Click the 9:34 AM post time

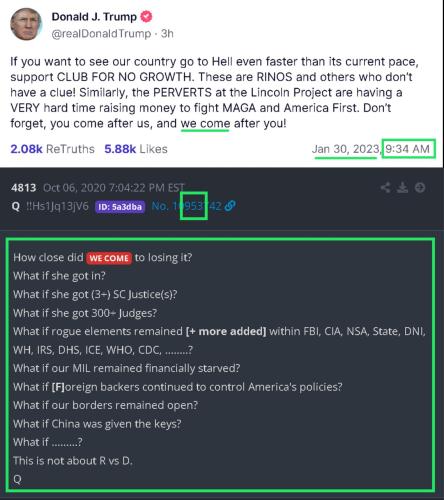(407, 149)
